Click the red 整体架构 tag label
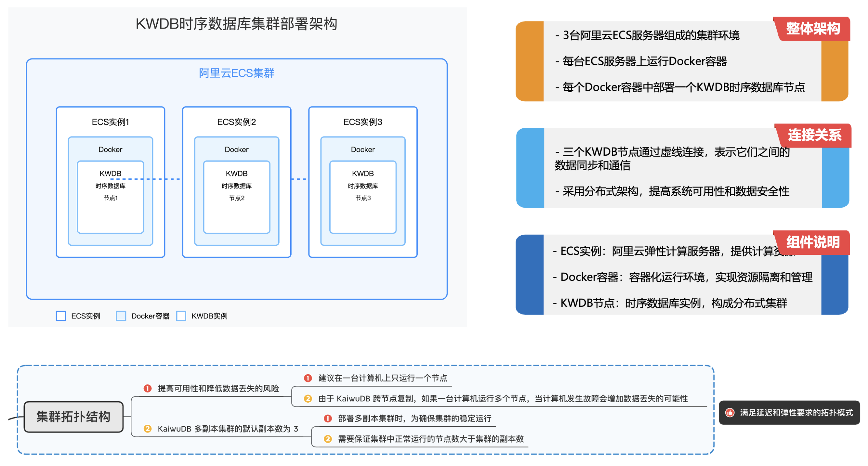The image size is (868, 466). 813,29
